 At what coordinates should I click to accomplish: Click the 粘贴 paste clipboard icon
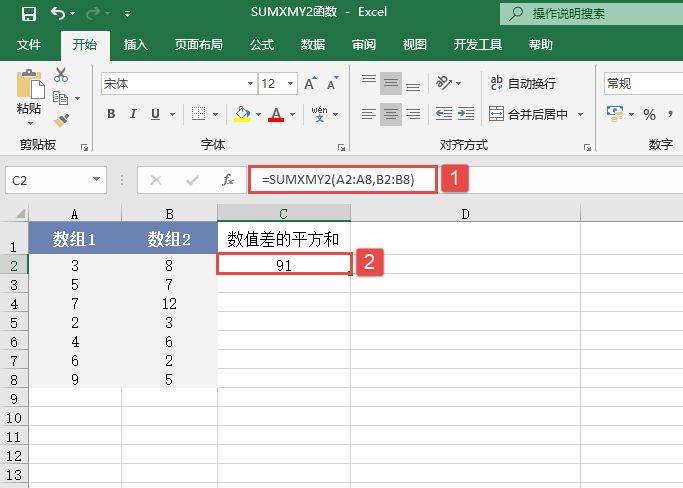coord(30,84)
